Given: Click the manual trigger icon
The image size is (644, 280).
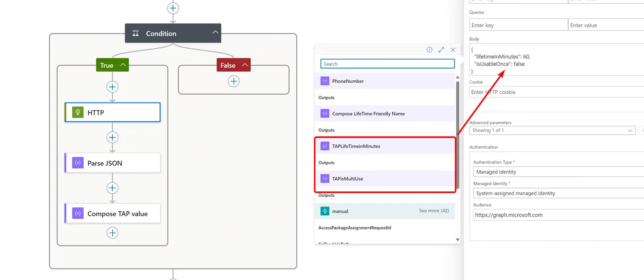Looking at the screenshot, I should click(x=324, y=211).
